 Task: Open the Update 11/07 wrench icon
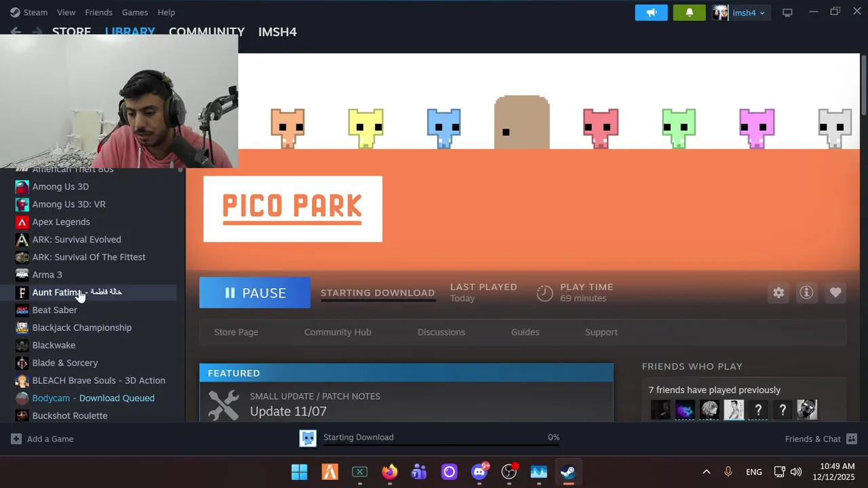click(x=223, y=405)
